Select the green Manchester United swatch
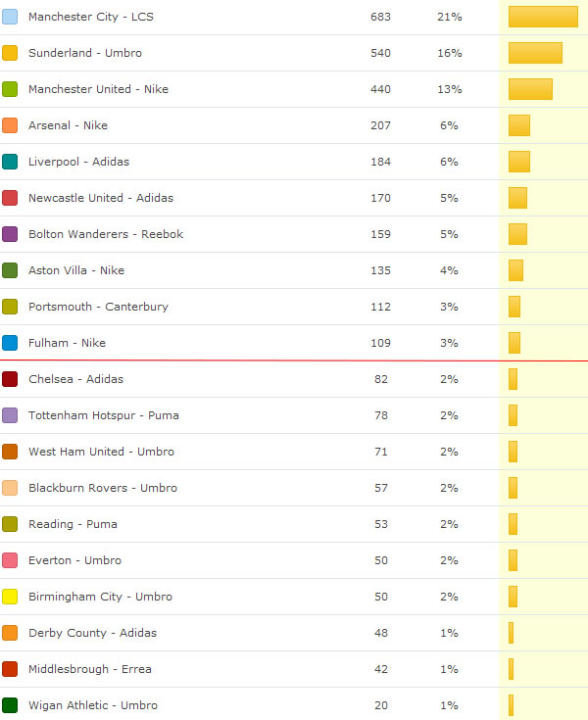The height and width of the screenshot is (720, 588). click(x=10, y=89)
